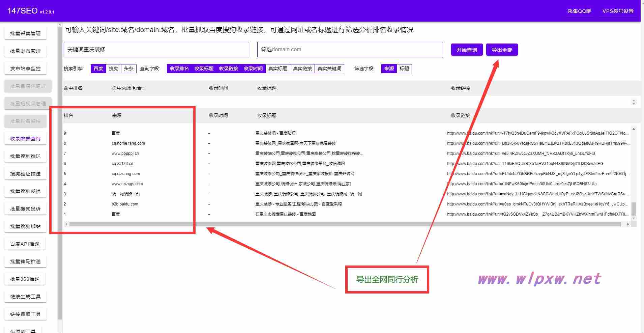Click the rank 9 row's Baidu link
This screenshot has height=333, width=644.
538,133
